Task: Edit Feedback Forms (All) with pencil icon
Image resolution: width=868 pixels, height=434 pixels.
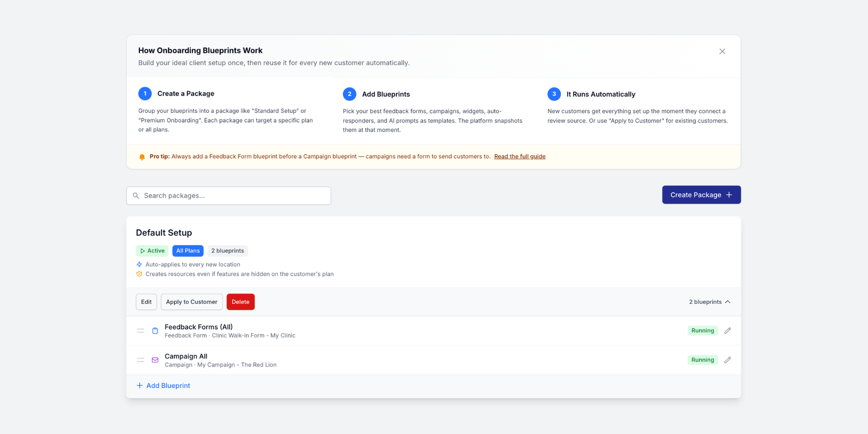Action: point(727,330)
